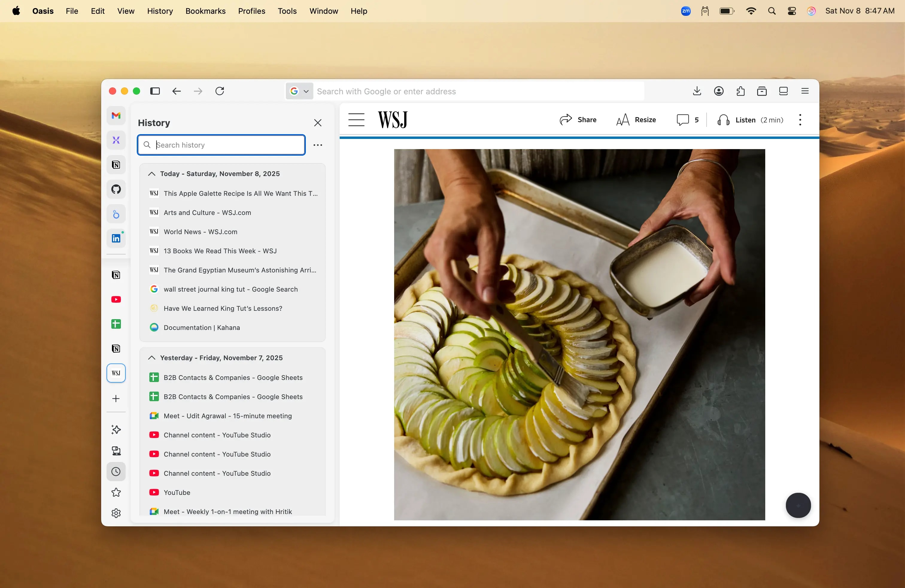Open browser settings gear icon
Image resolution: width=905 pixels, height=588 pixels.
116,513
